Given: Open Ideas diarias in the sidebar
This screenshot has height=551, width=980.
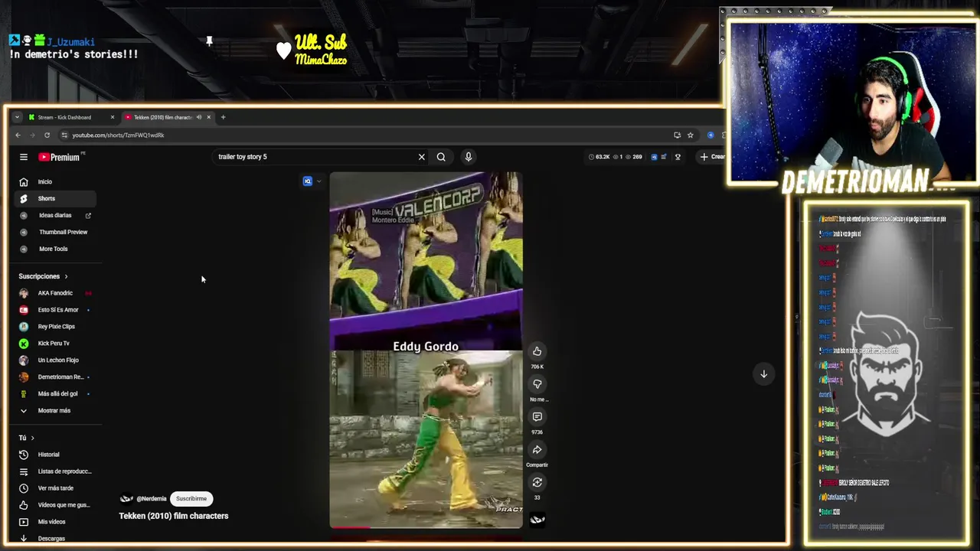Looking at the screenshot, I should [x=54, y=216].
